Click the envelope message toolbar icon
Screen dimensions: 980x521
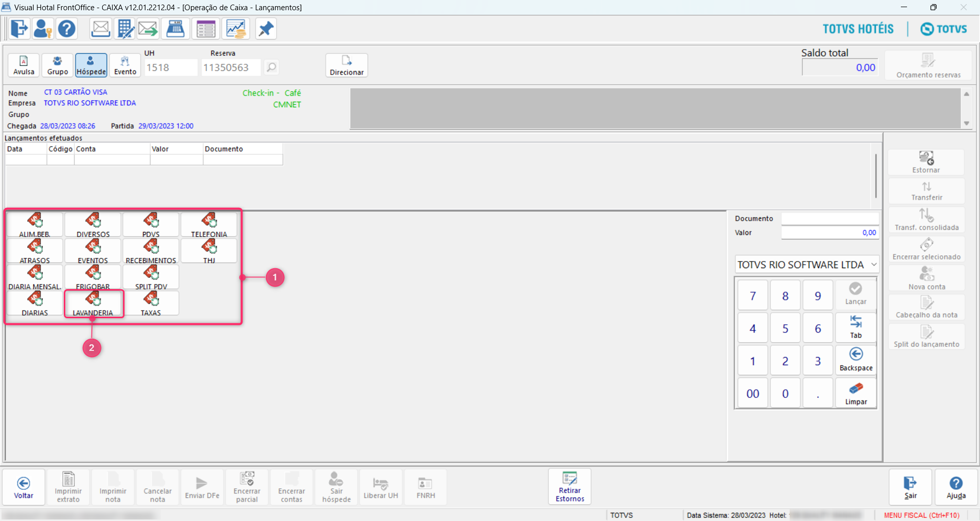[x=101, y=29]
